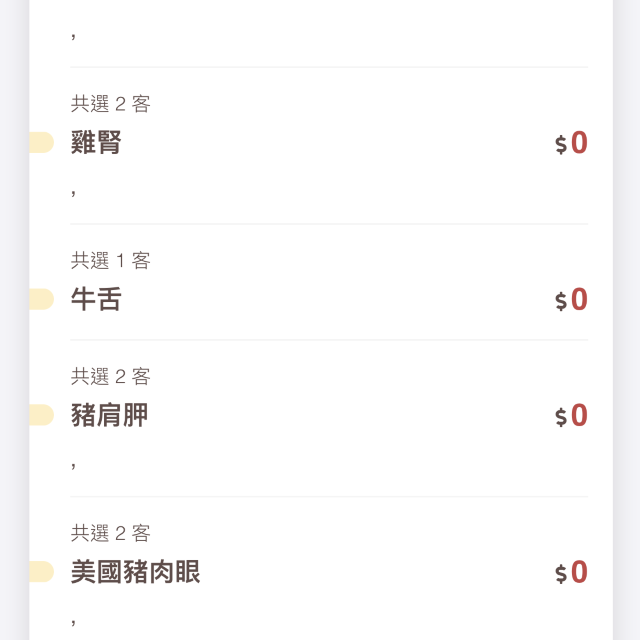Viewport: 640px width, 640px height.
Task: Click the $0 price for 雞腎
Action: pyautogui.click(x=571, y=143)
